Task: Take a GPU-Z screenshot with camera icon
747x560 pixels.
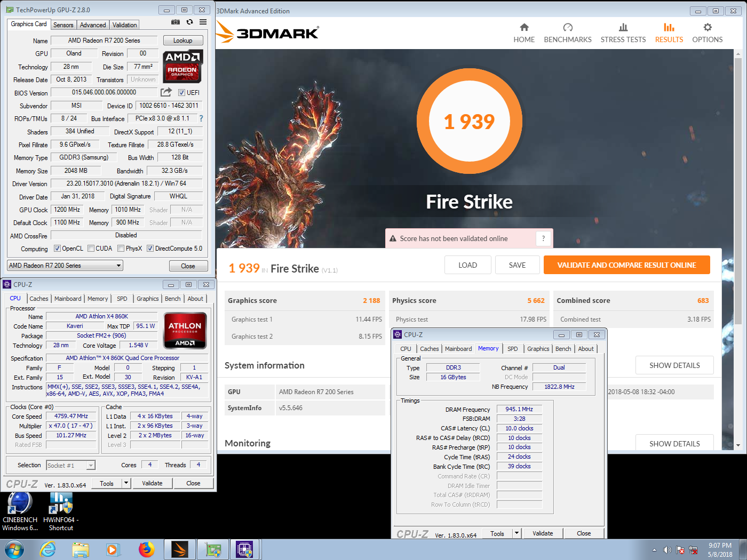Action: (175, 22)
